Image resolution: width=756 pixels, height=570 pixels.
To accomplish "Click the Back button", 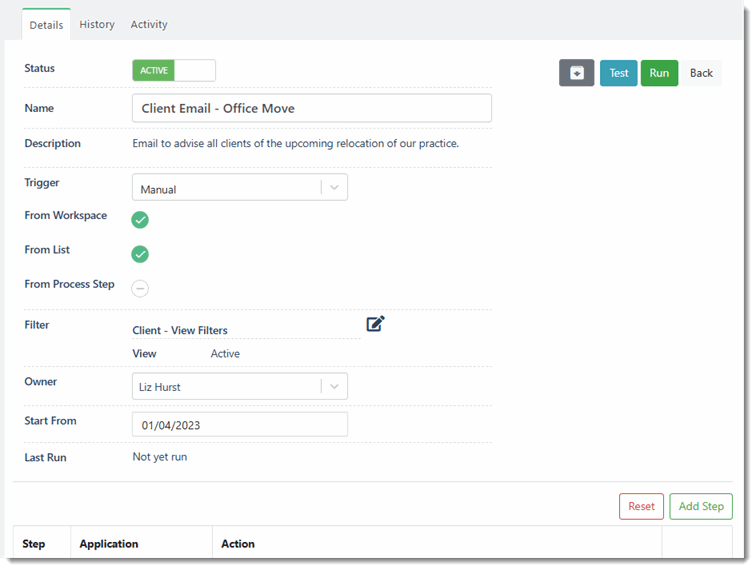I will click(x=701, y=73).
